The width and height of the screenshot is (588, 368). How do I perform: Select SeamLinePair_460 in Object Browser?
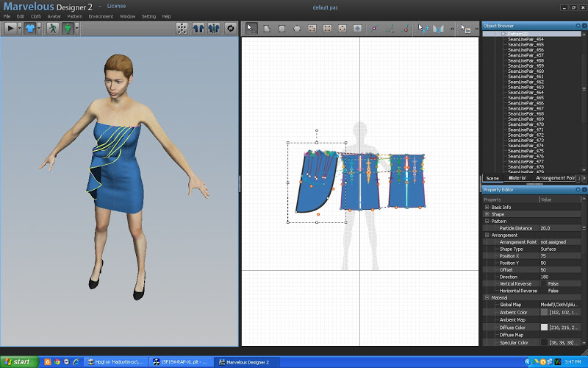pyautogui.click(x=526, y=71)
